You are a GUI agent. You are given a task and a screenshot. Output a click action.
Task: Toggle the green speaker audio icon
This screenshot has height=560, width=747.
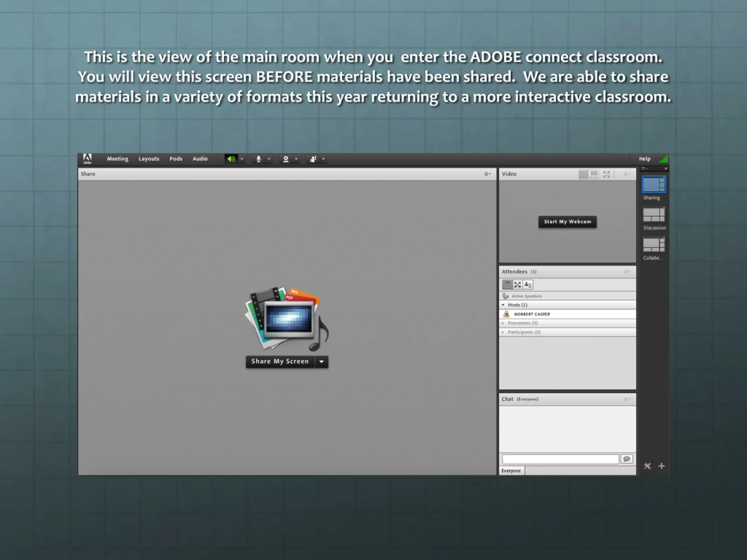231,159
